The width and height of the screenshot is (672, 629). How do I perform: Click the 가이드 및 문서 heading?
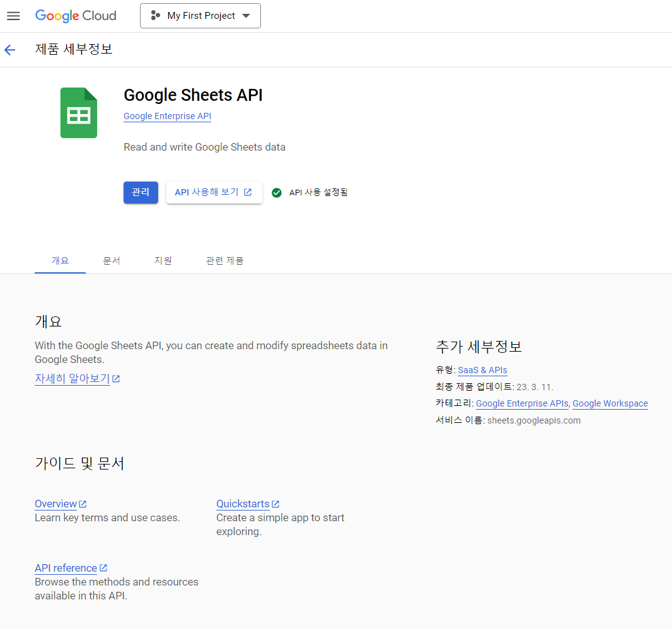79,463
